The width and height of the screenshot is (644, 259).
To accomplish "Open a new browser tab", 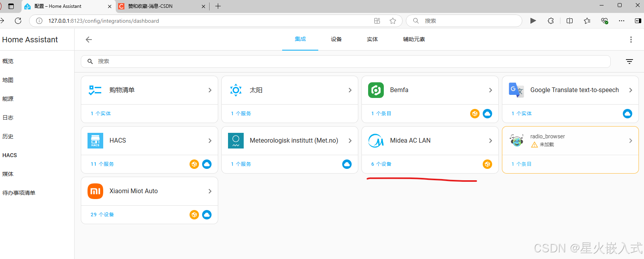I will tap(218, 6).
